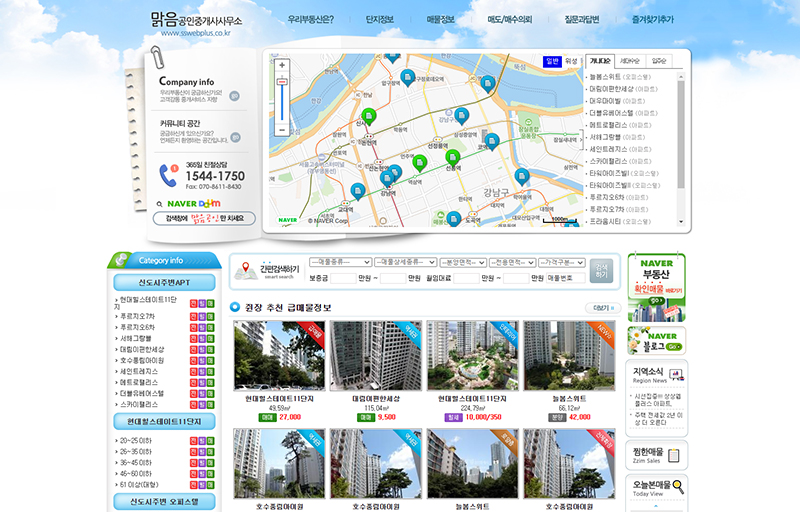Open the 분양면적 dropdown
Viewport: 800px width, 512px height.
click(x=463, y=263)
